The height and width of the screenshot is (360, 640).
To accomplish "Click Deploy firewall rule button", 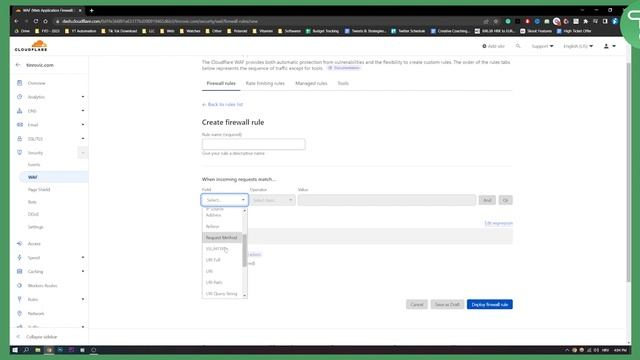I will (490, 304).
